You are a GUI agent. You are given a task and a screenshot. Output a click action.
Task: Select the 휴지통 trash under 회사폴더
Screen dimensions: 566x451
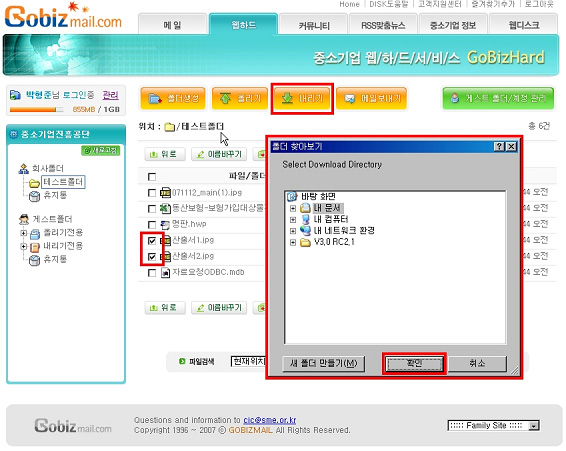click(48, 195)
